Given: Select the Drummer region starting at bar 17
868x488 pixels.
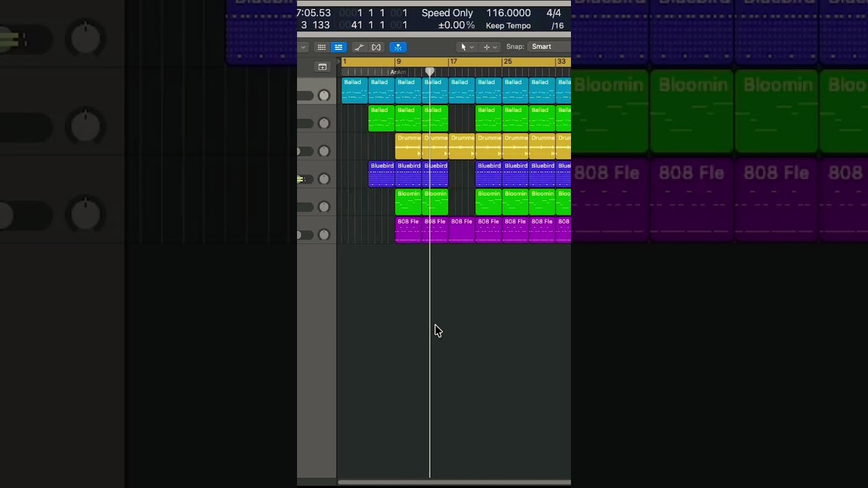Looking at the screenshot, I should coord(462,146).
